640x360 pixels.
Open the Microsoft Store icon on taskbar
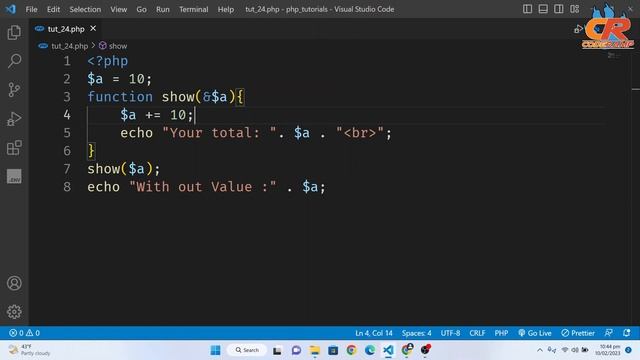333,350
